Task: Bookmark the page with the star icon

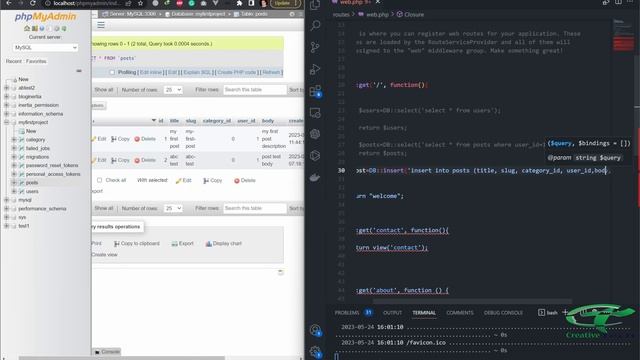Action: tap(140, 3)
